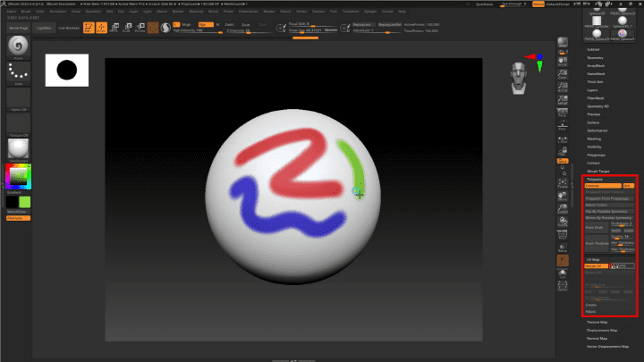Toggle PolyFrame line fill button
Viewport: 644px width, 362px height.
(x=563, y=235)
